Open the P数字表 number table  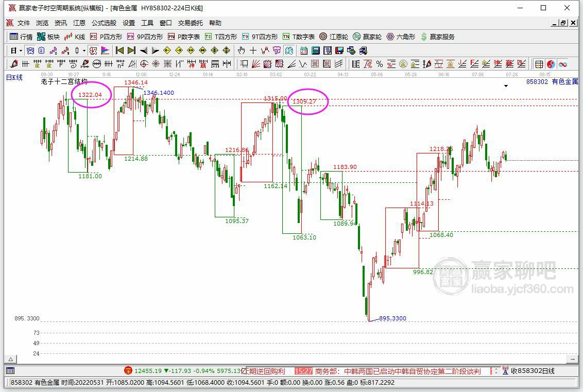point(184,37)
